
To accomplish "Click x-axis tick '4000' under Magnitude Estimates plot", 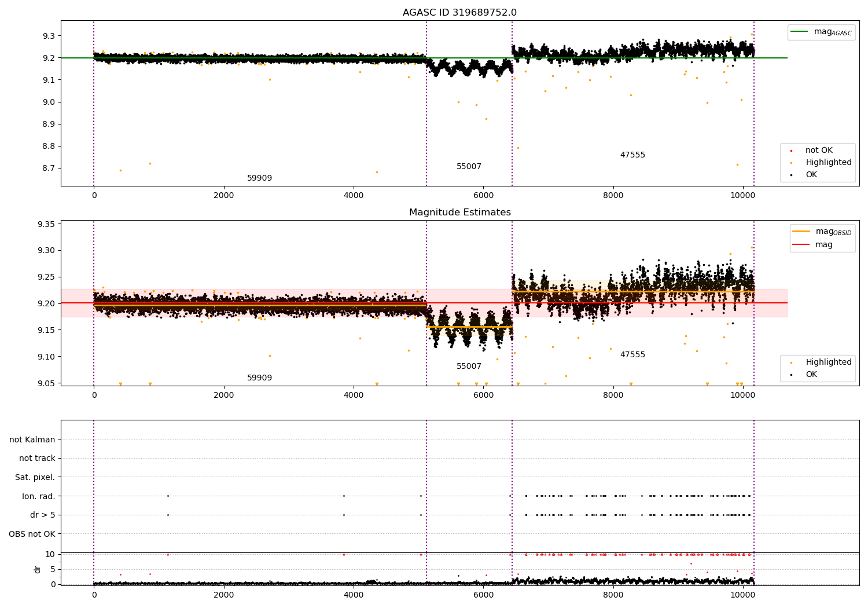I will 354,395.
